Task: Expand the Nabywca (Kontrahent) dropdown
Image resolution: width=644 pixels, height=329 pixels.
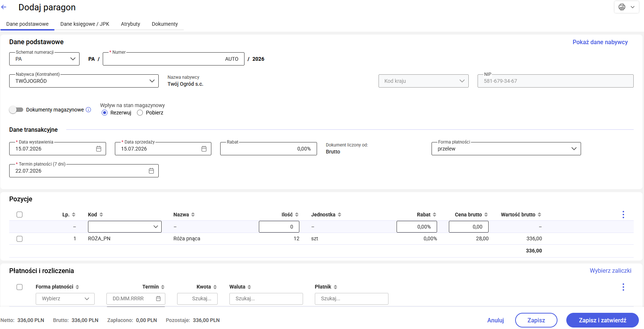Action: (x=84, y=81)
